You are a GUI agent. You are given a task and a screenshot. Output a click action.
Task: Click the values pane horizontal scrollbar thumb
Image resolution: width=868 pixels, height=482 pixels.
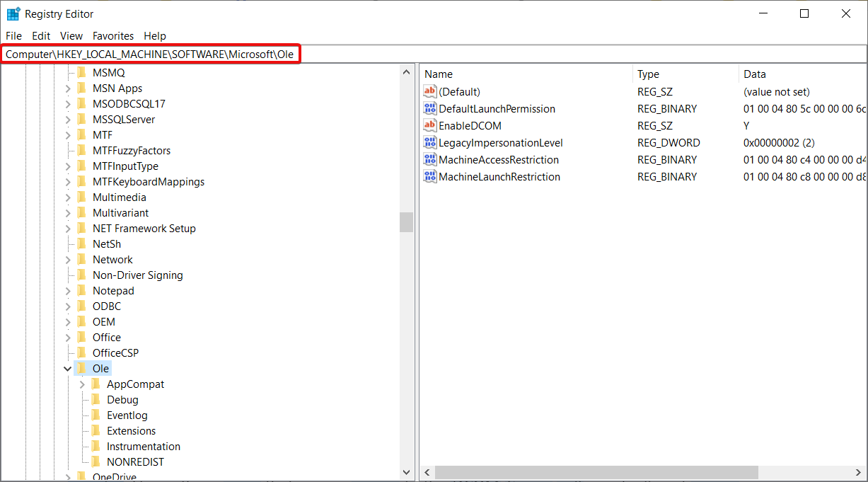(x=596, y=471)
